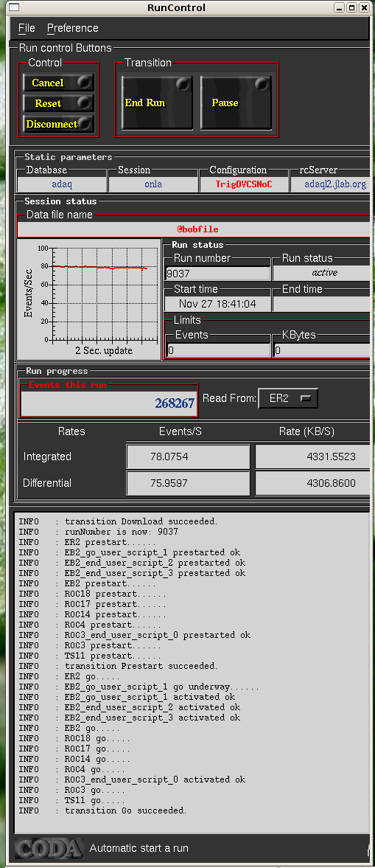Viewport: 375px width, 868px height.
Task: Click the Disconnect button
Action: coord(58,124)
